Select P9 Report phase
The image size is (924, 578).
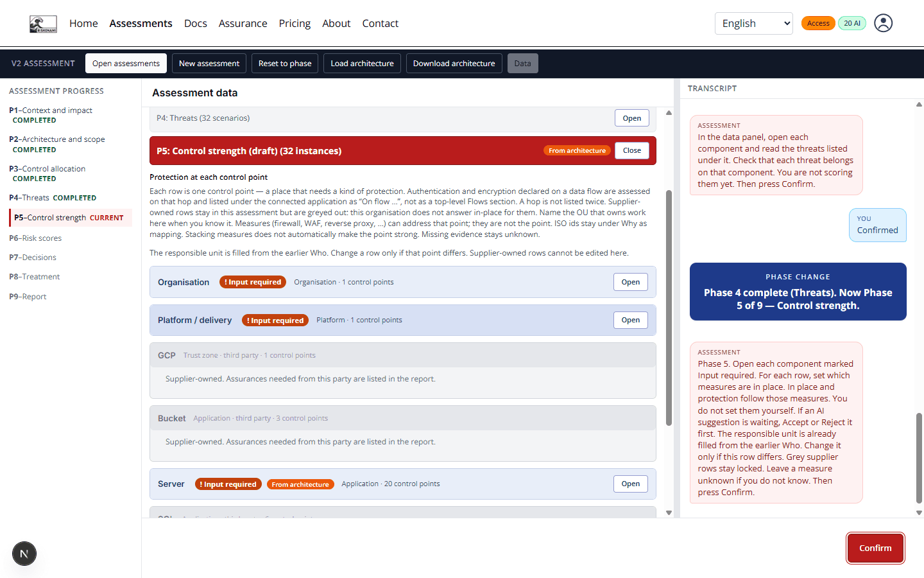tap(28, 297)
